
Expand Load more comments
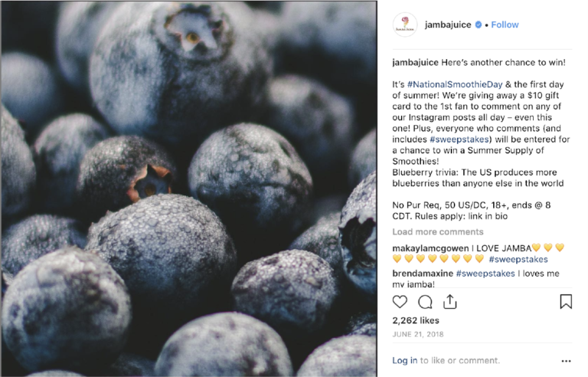coord(438,231)
